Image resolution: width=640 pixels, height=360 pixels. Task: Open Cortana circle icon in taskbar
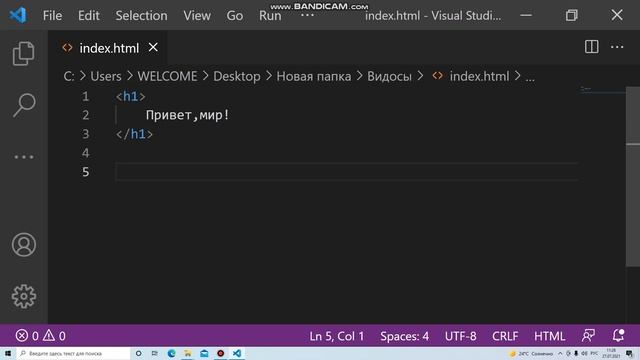point(138,353)
